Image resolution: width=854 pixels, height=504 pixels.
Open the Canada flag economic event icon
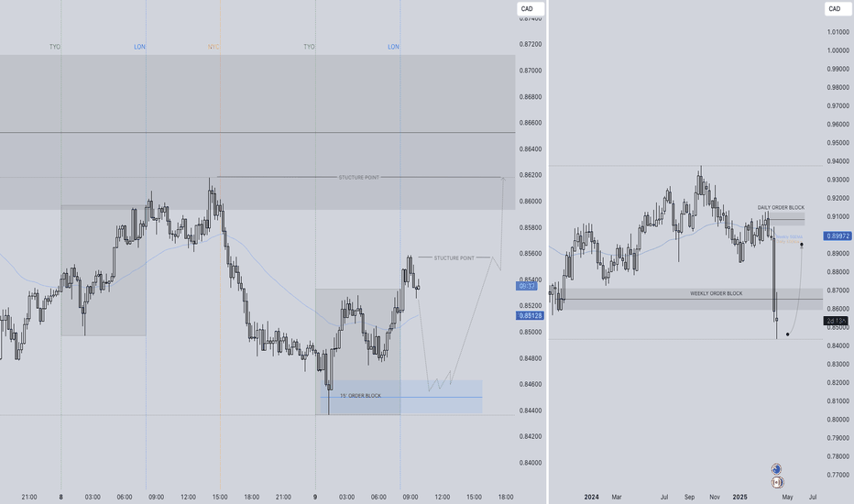(x=777, y=482)
